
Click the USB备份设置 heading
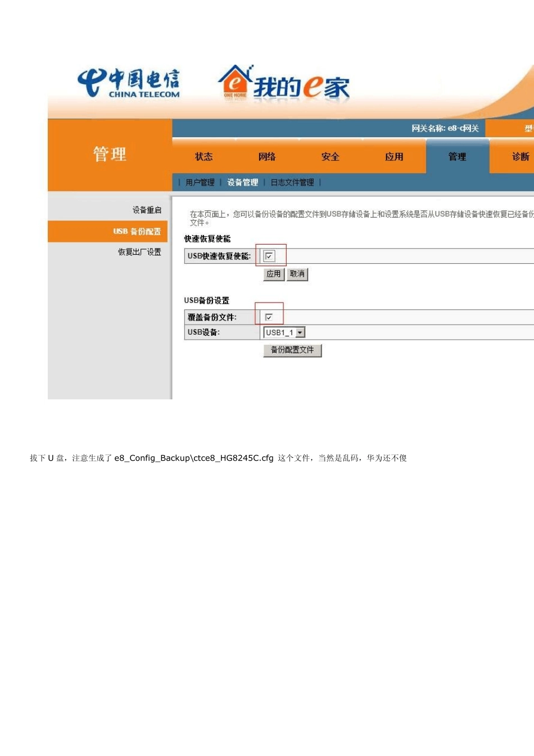pos(207,300)
